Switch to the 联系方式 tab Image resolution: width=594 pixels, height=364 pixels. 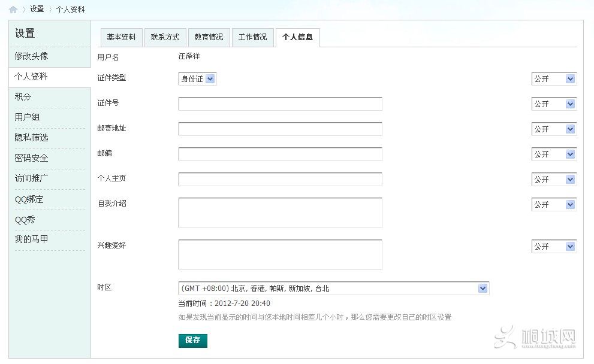(165, 37)
